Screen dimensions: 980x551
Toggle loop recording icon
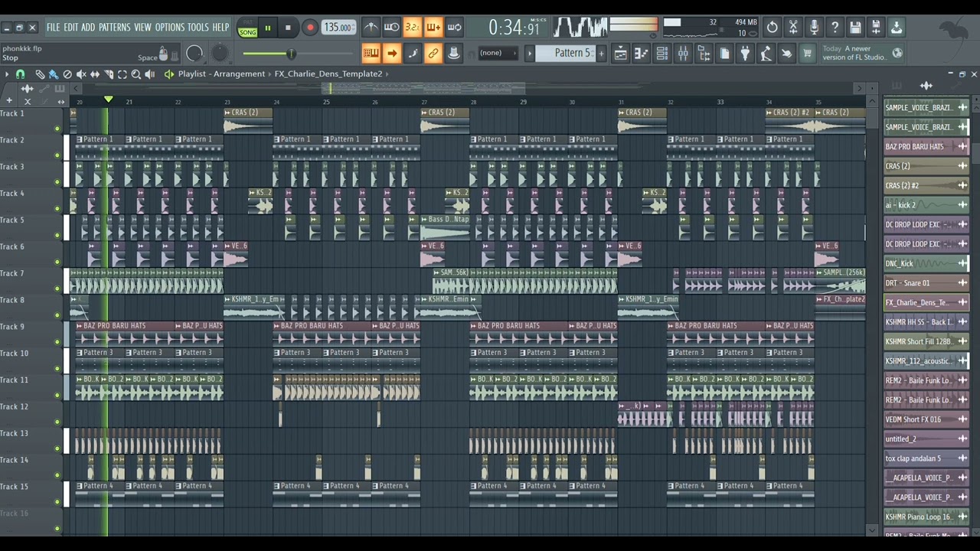(x=454, y=28)
